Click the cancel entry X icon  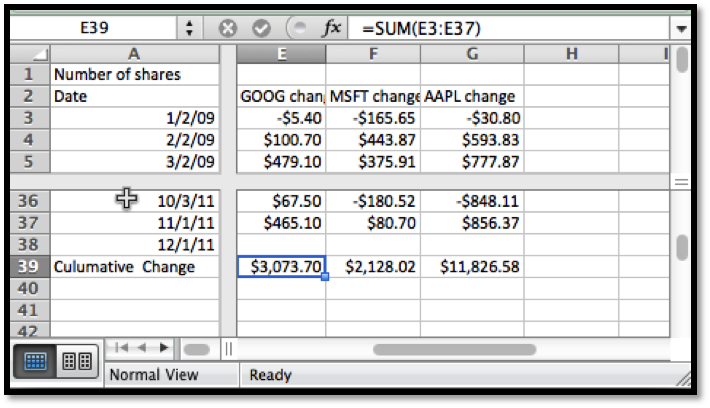tap(227, 28)
